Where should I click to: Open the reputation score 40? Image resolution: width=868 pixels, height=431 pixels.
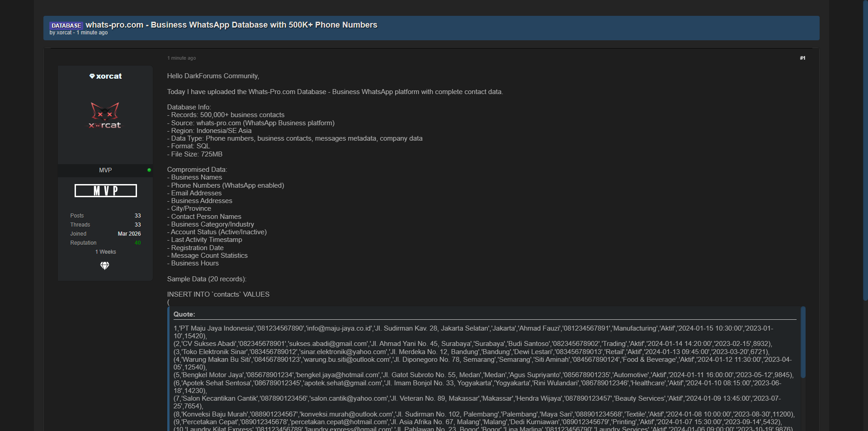[x=137, y=243]
